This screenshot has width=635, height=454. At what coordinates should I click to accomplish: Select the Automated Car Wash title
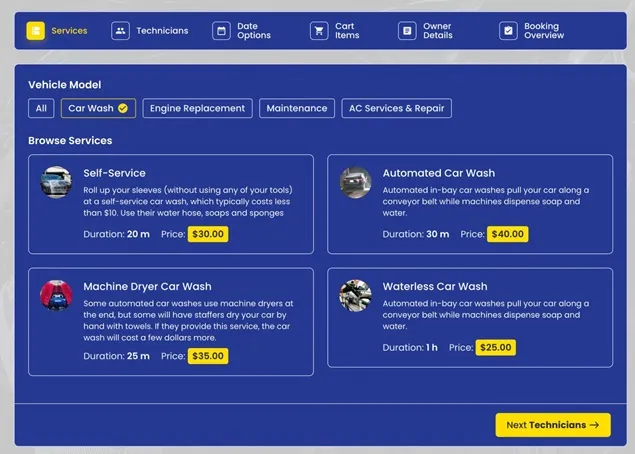point(439,173)
